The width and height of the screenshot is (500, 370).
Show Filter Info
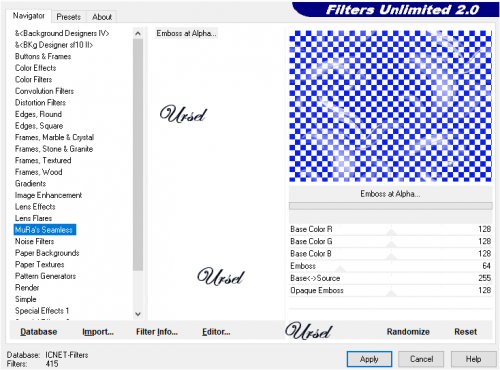(157, 332)
